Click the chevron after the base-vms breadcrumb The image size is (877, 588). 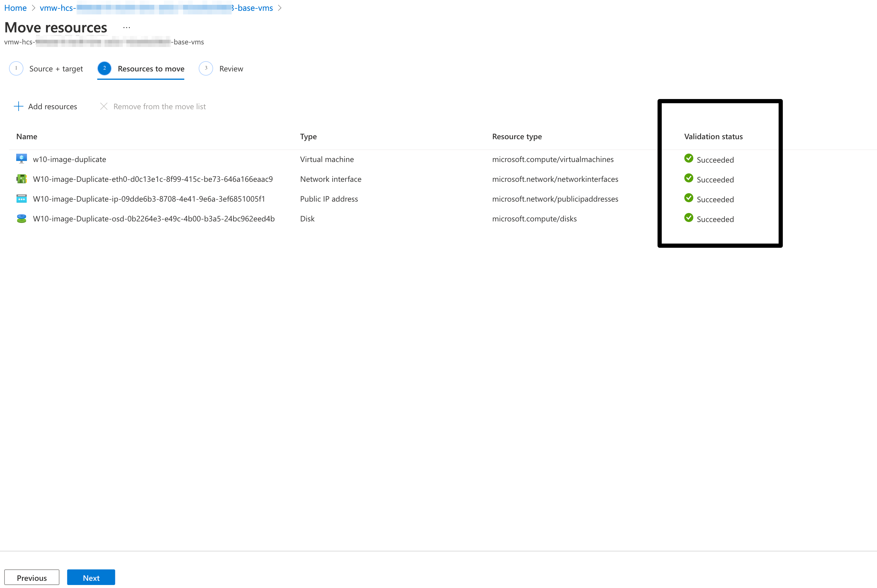[279, 8]
